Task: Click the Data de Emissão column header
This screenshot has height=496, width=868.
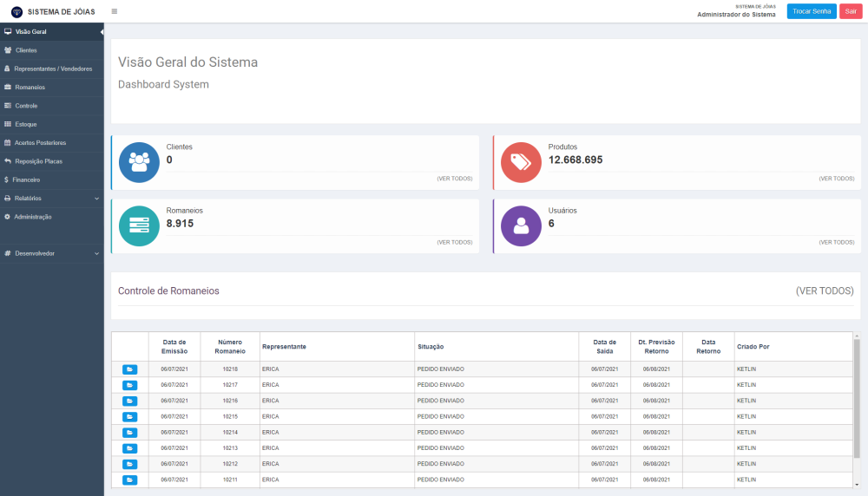Action: point(174,347)
